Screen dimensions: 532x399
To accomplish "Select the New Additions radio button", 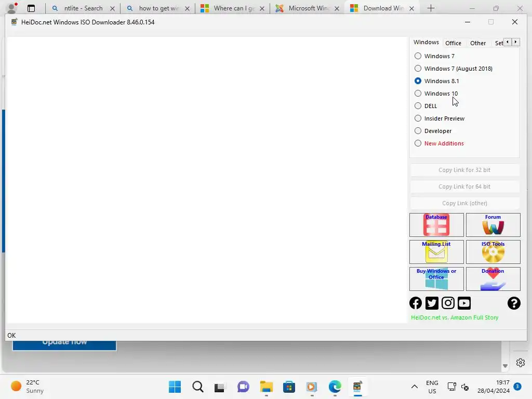I will click(418, 143).
